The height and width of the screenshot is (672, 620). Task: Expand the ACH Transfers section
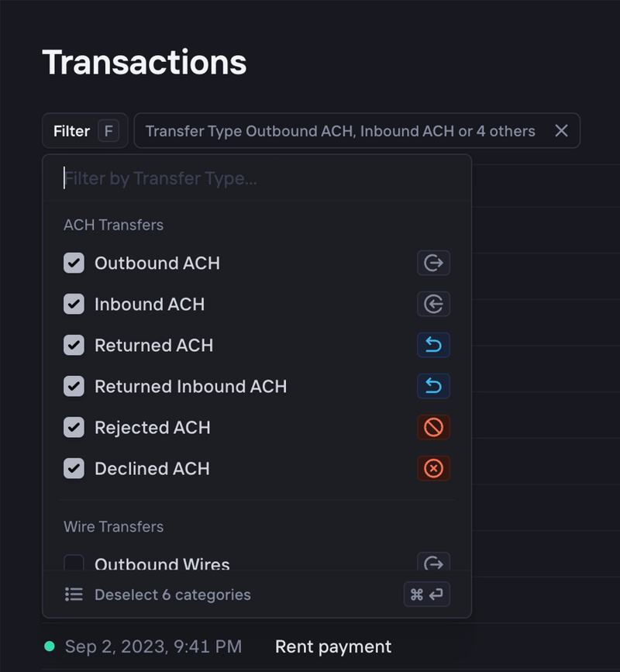point(114,225)
